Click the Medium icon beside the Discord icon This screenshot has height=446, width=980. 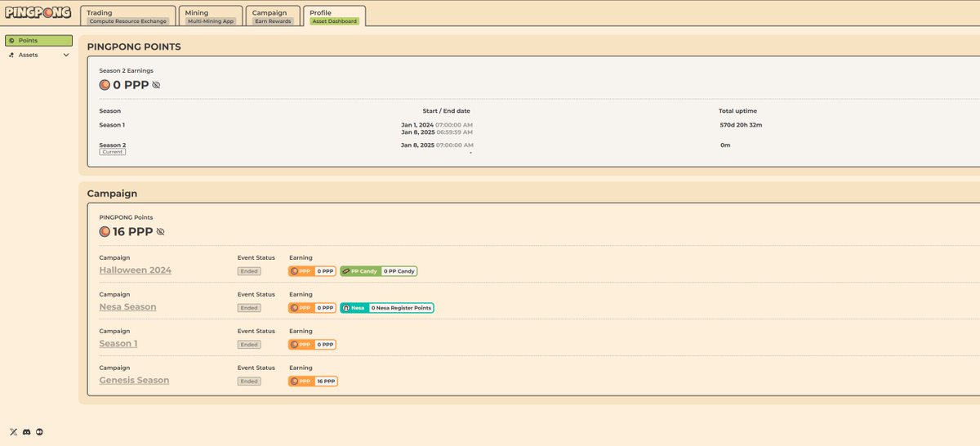39,431
